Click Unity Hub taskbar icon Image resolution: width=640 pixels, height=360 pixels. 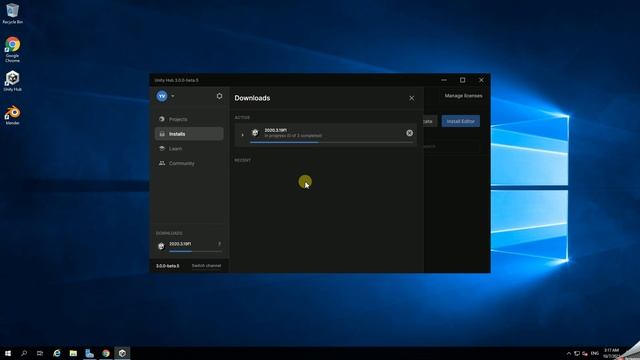click(122, 353)
